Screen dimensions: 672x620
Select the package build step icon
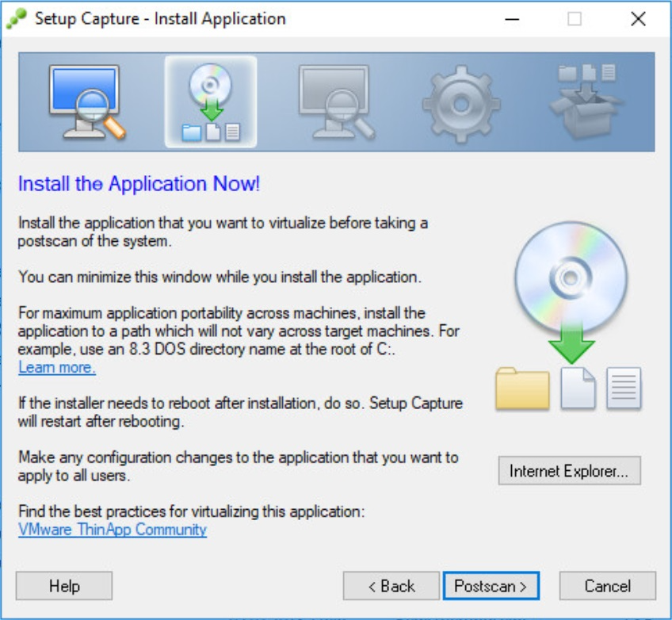[x=586, y=101]
